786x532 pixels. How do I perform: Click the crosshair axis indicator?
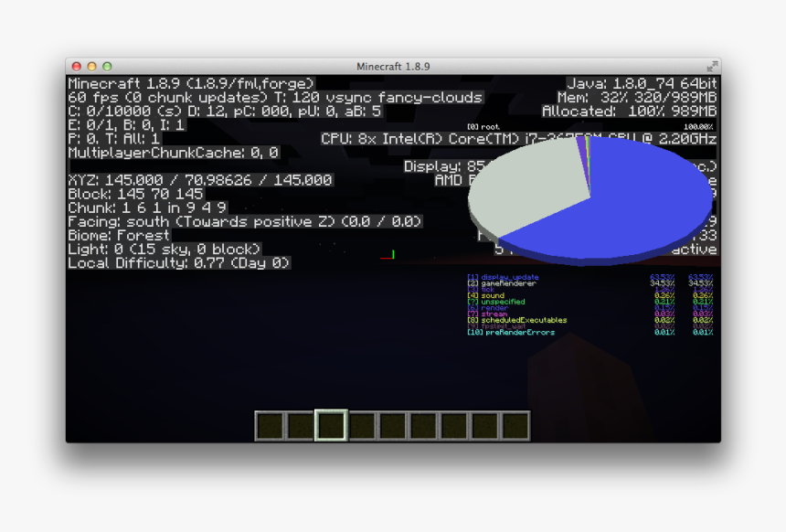(391, 256)
